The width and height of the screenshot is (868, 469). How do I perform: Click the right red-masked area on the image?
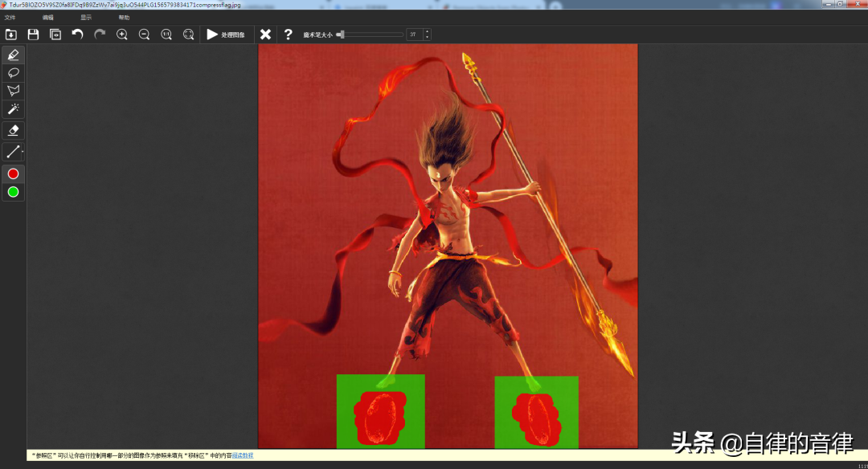[536, 419]
